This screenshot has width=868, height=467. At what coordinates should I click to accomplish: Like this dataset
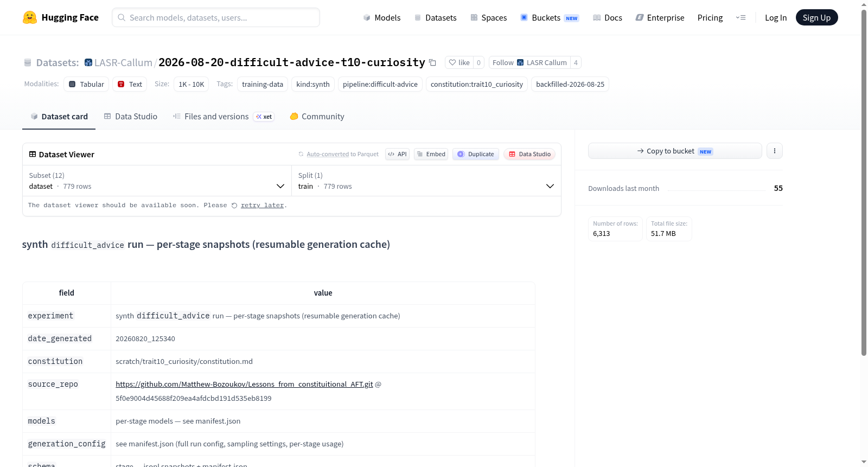459,62
